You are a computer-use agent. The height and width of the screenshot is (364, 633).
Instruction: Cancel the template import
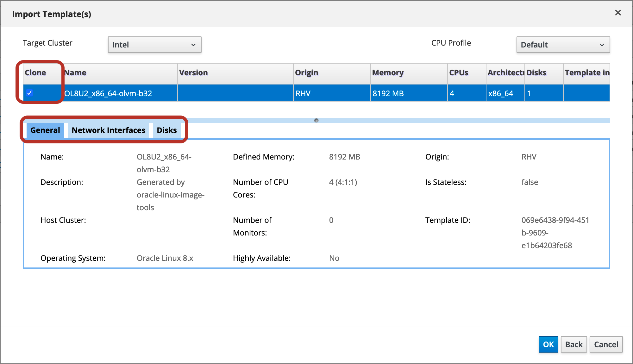[606, 344]
